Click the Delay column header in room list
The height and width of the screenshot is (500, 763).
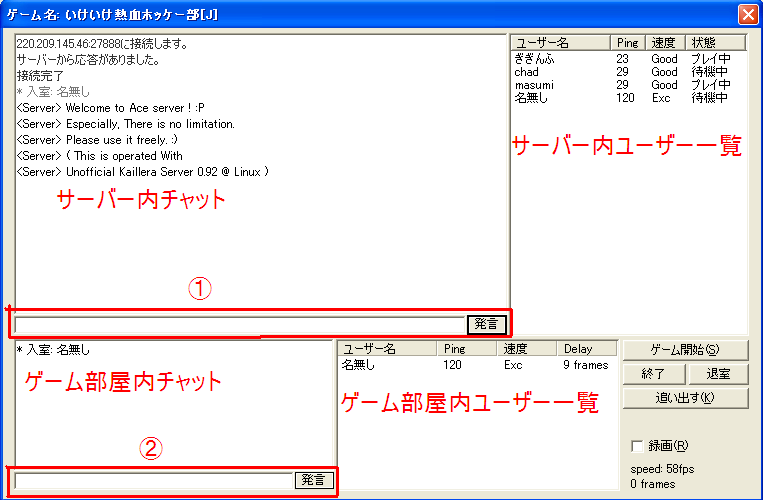click(586, 349)
